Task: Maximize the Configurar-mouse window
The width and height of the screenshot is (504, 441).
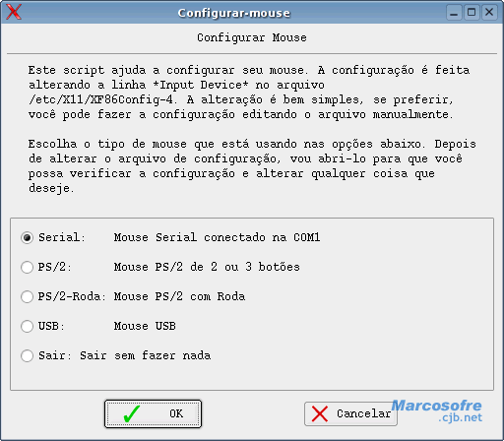Action: (472, 13)
